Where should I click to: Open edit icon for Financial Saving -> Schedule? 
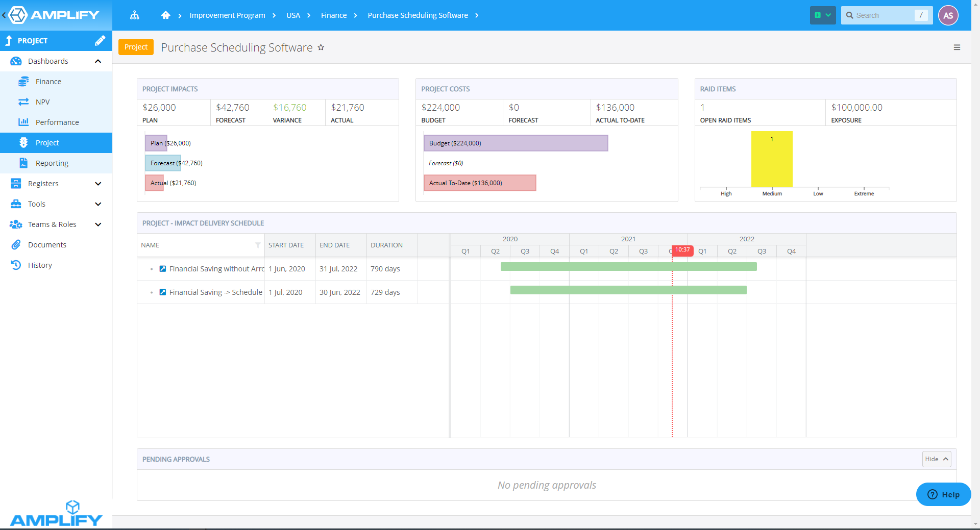point(163,292)
